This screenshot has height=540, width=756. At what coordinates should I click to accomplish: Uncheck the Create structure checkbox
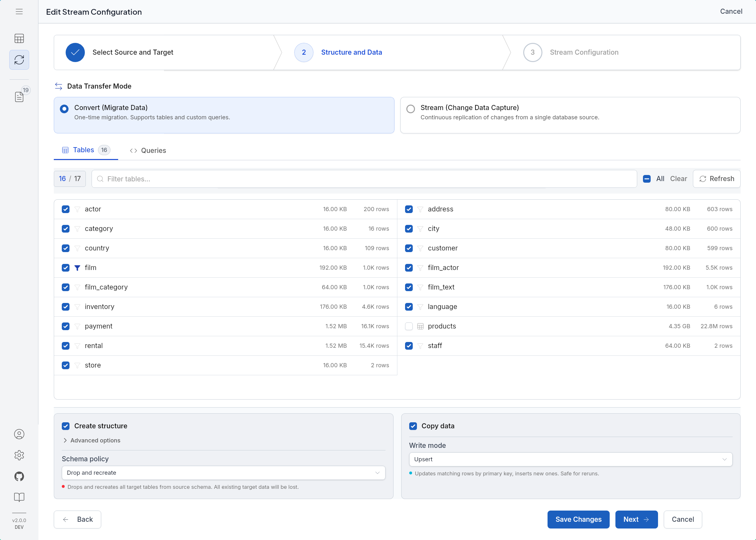(x=66, y=426)
